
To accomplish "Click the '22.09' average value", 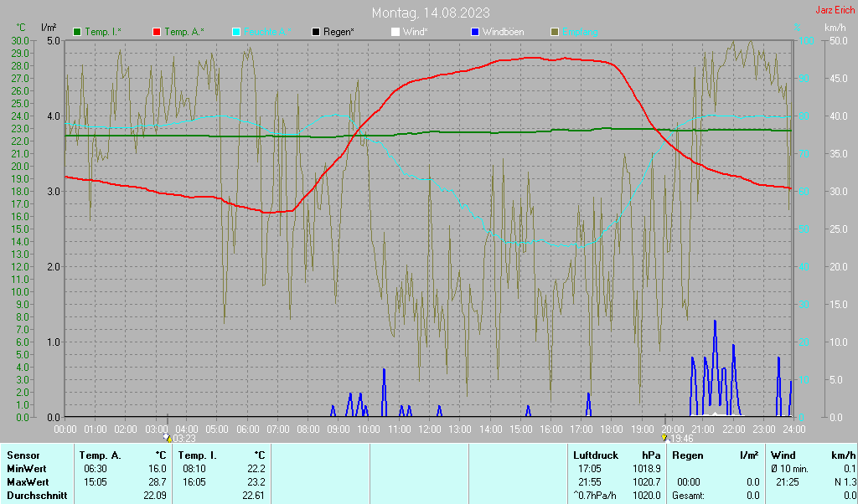I will pyautogui.click(x=154, y=496).
